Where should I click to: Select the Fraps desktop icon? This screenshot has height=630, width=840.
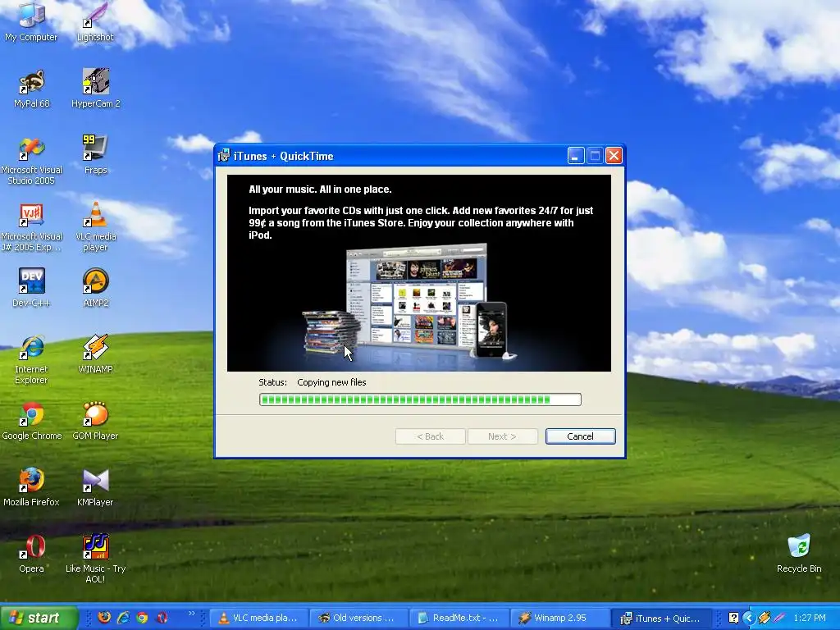click(95, 155)
